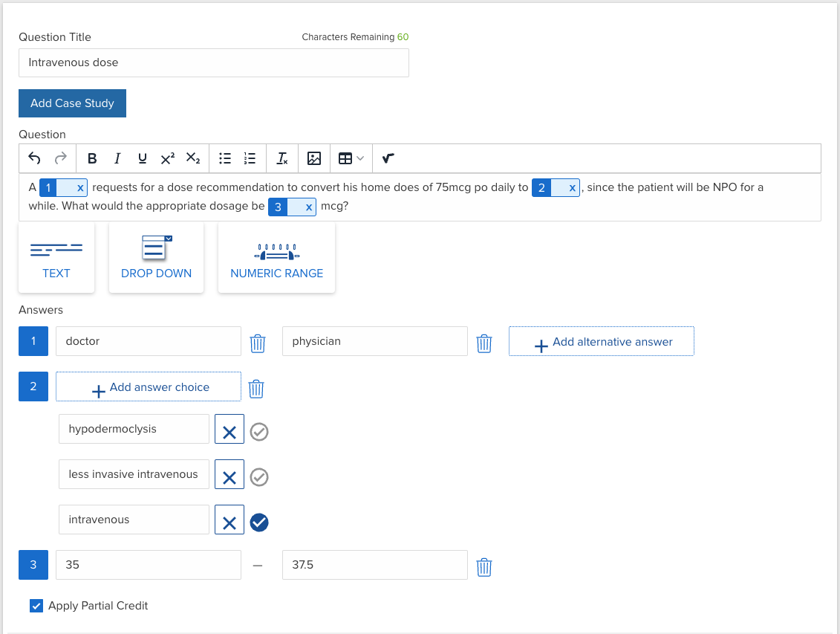Toggle 'intravenous' correct answer checkmark
The height and width of the screenshot is (634, 840).
point(259,522)
